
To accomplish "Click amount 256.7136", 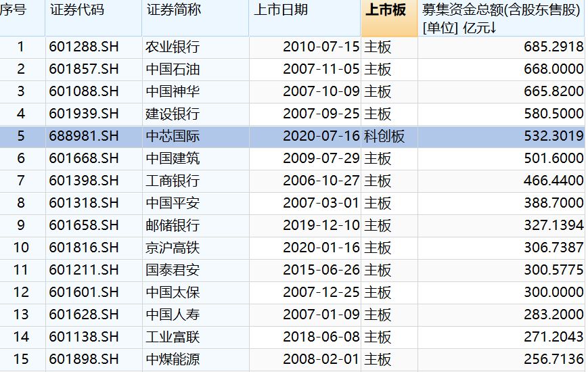I will coord(501,360).
